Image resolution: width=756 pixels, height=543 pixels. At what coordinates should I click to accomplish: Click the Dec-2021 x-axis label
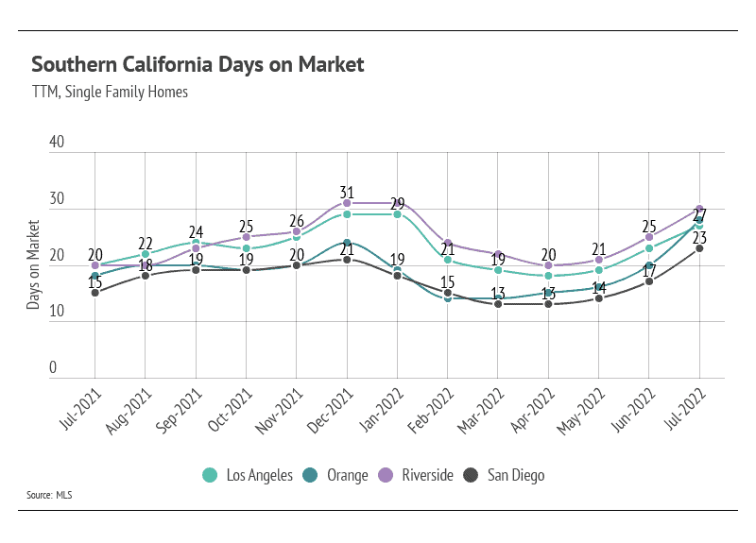[x=330, y=410]
